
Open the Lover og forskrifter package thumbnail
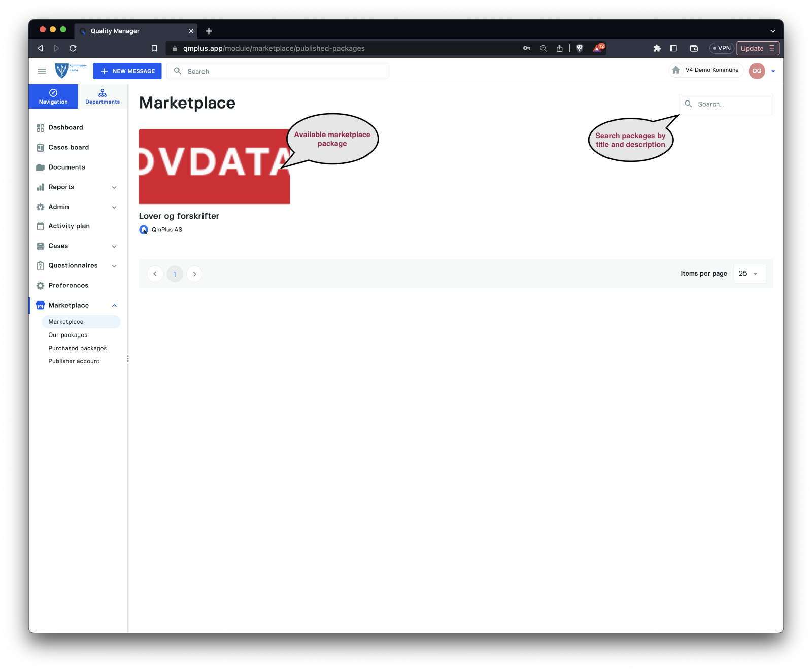(214, 166)
